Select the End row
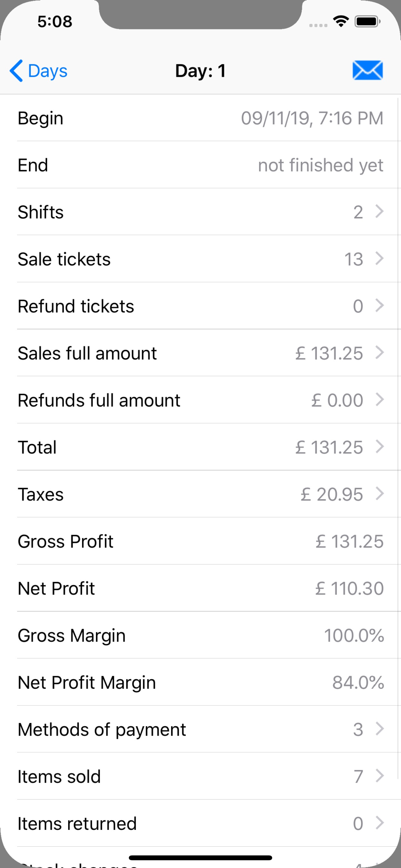401x868 pixels. 200,165
